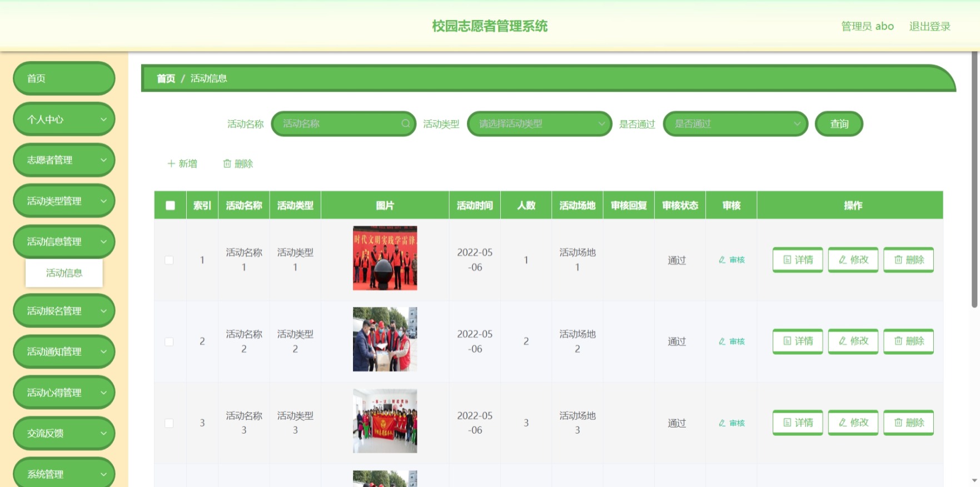
Task: Expand 活动类型管理 sidebar menu
Action: point(64,201)
